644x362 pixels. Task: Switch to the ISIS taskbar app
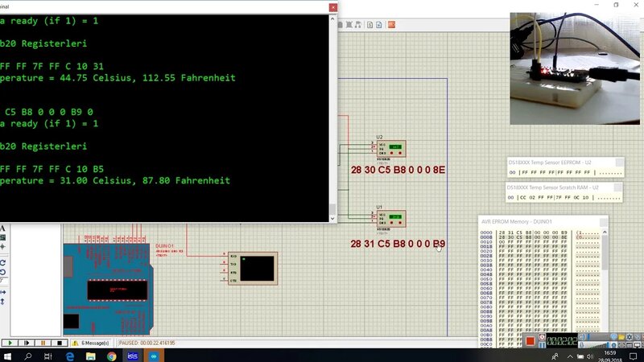(x=132, y=356)
